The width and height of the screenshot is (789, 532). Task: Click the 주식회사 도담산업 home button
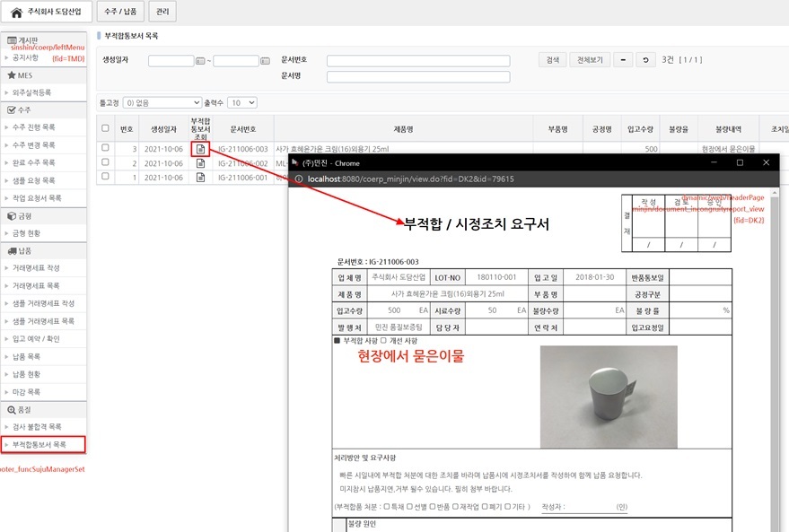pyautogui.click(x=47, y=12)
